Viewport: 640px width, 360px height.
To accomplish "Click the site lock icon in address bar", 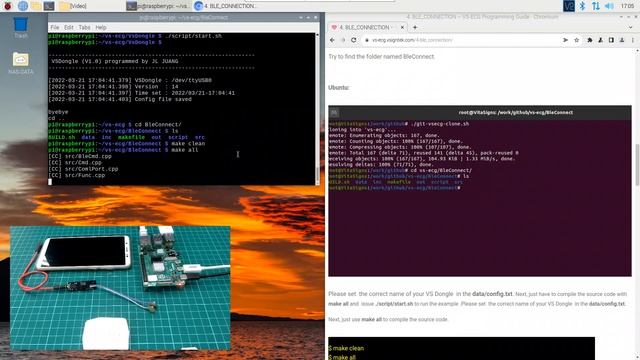I will click(x=367, y=40).
